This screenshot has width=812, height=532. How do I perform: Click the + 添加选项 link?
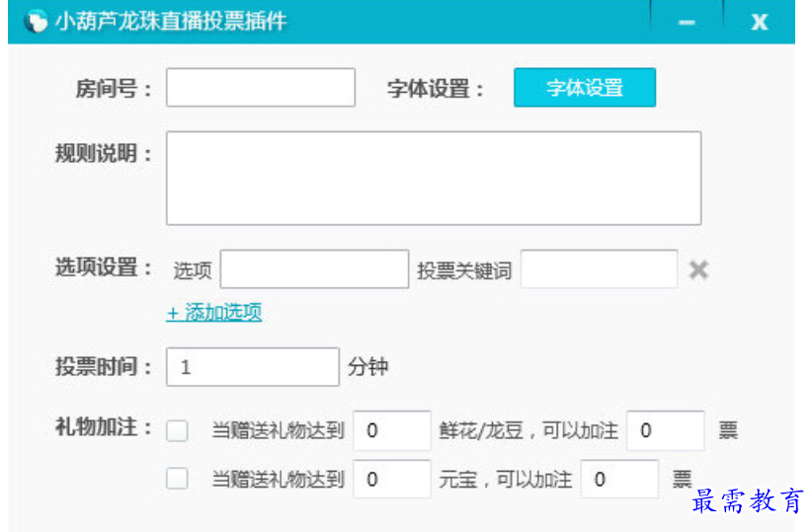click(x=214, y=313)
